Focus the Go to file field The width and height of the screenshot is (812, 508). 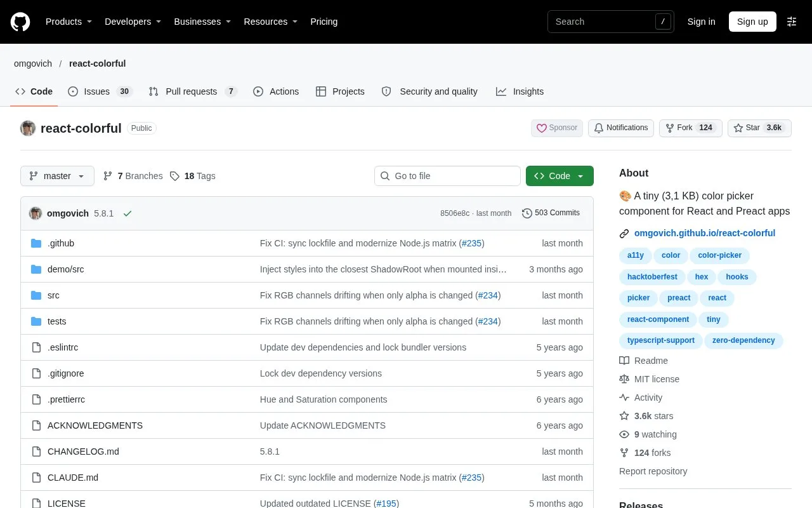pyautogui.click(x=447, y=176)
